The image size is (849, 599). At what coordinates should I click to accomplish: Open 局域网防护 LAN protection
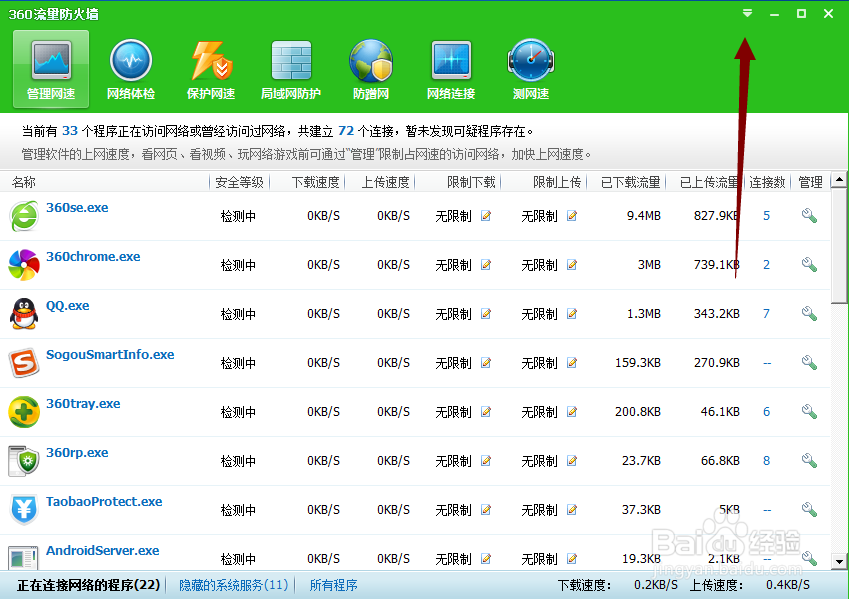[x=291, y=69]
